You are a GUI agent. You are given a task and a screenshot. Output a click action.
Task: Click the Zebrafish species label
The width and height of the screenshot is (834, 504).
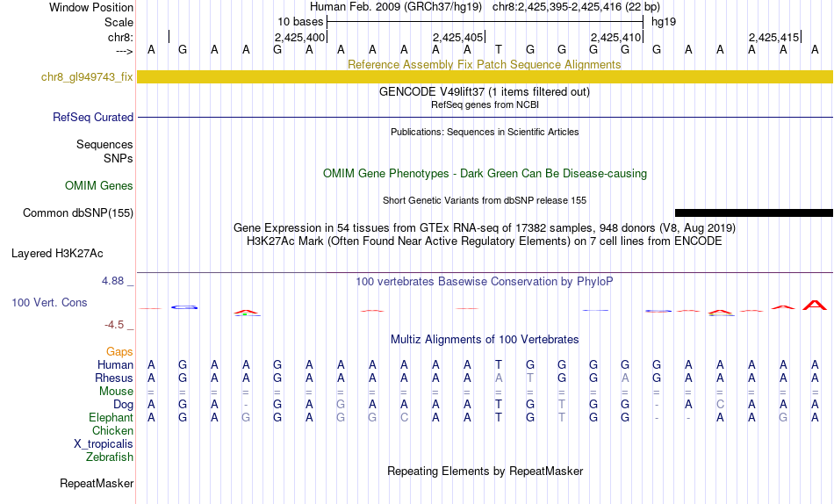coord(110,457)
